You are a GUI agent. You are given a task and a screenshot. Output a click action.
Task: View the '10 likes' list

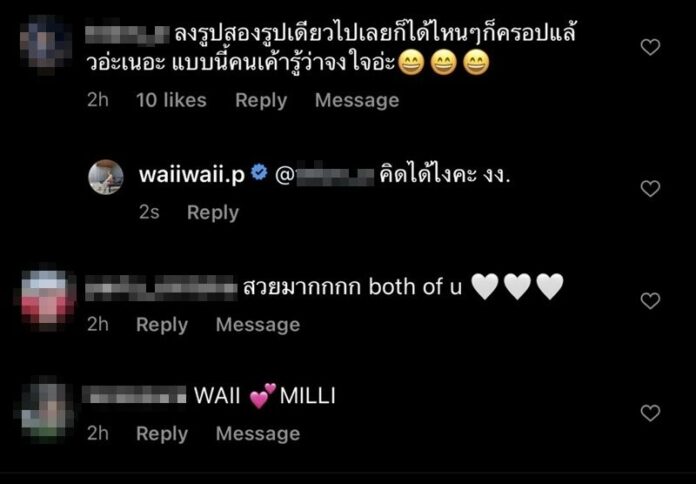(171, 100)
